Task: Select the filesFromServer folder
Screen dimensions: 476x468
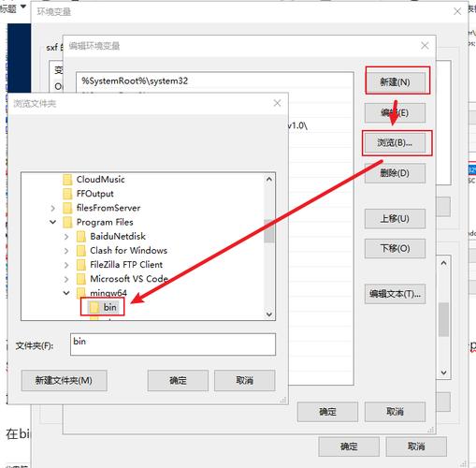Action: click(x=108, y=208)
